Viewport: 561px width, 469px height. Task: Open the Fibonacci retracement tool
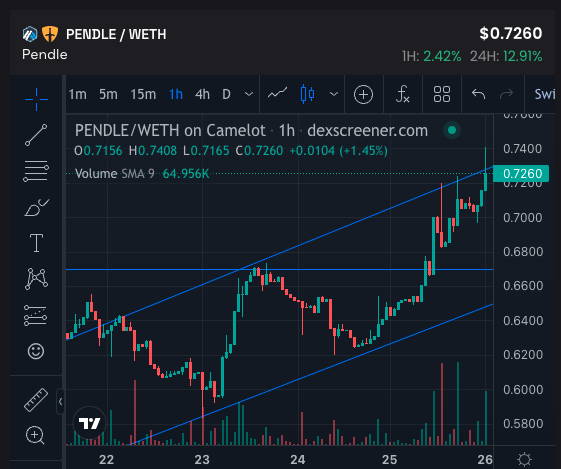click(36, 171)
